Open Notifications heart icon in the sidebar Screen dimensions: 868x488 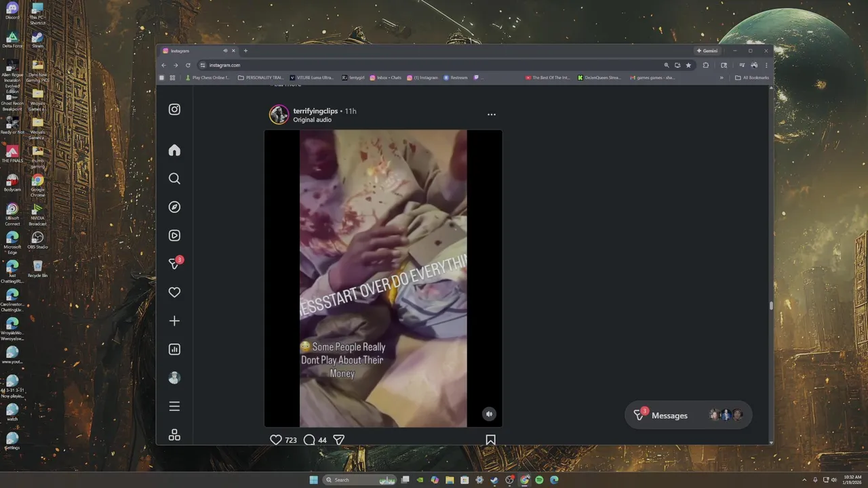pyautogui.click(x=174, y=292)
